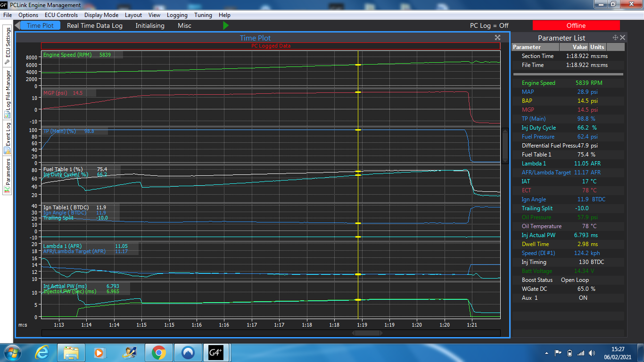Open Windows Media Player from taskbar
This screenshot has height=362, width=644.
click(x=99, y=353)
